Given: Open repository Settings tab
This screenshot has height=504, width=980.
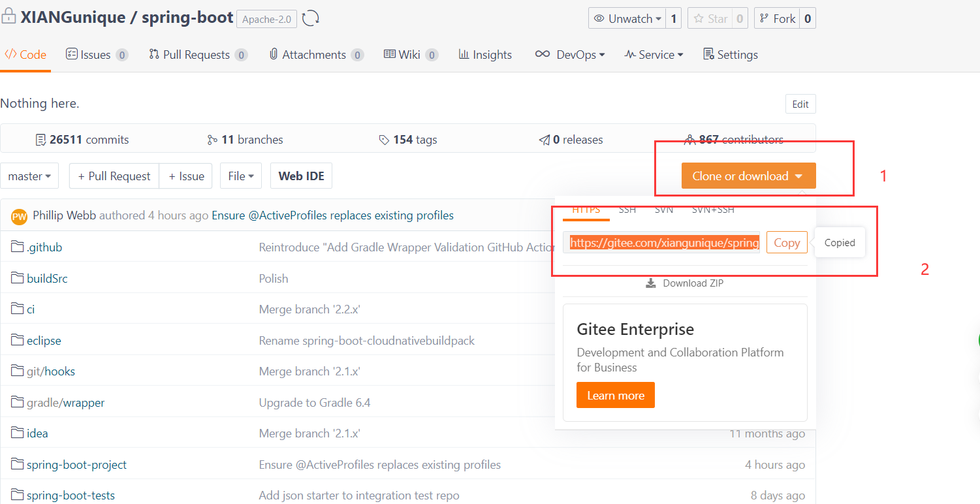Looking at the screenshot, I should (731, 55).
